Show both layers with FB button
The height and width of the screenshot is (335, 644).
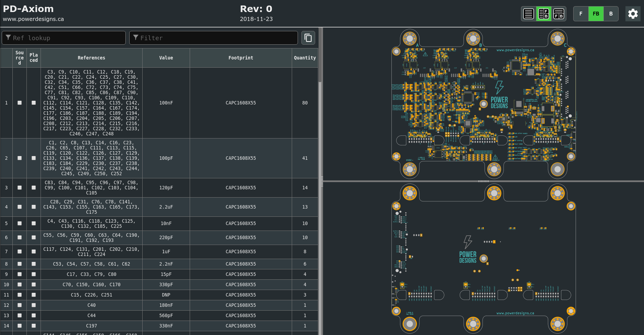[596, 14]
